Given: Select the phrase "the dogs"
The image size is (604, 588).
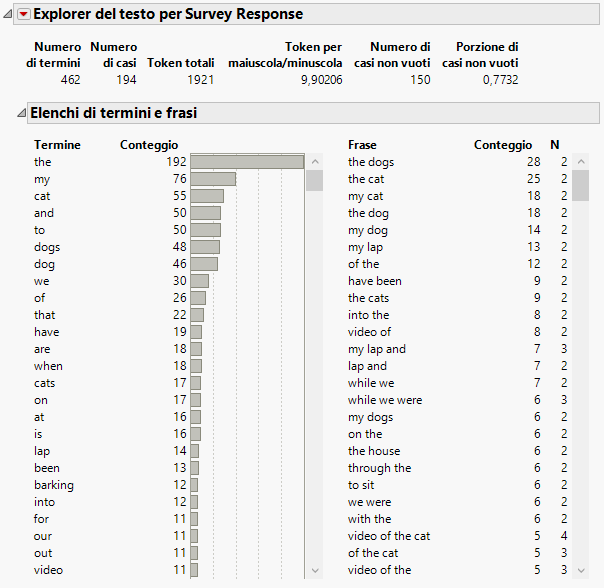Looking at the screenshot, I should click(371, 162).
